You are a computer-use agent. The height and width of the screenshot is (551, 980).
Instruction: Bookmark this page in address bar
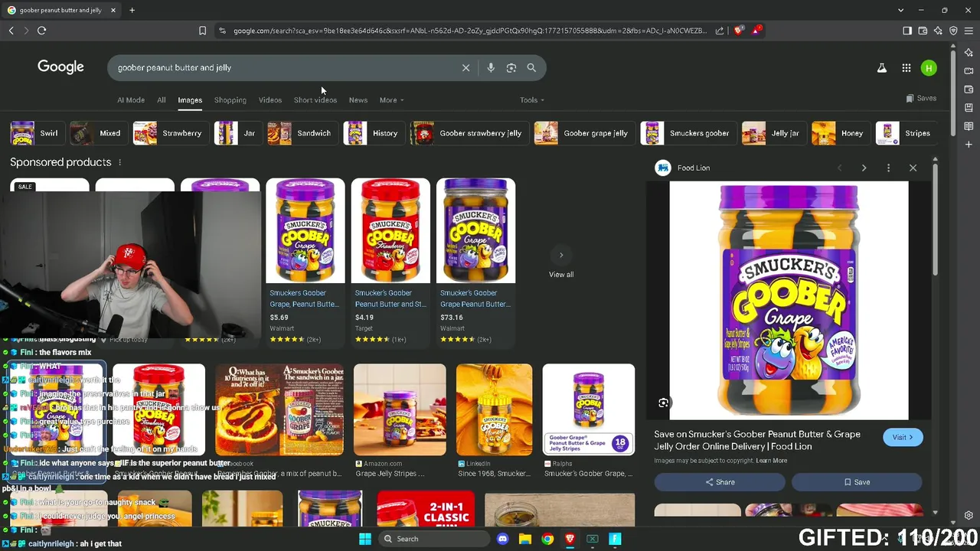point(202,31)
